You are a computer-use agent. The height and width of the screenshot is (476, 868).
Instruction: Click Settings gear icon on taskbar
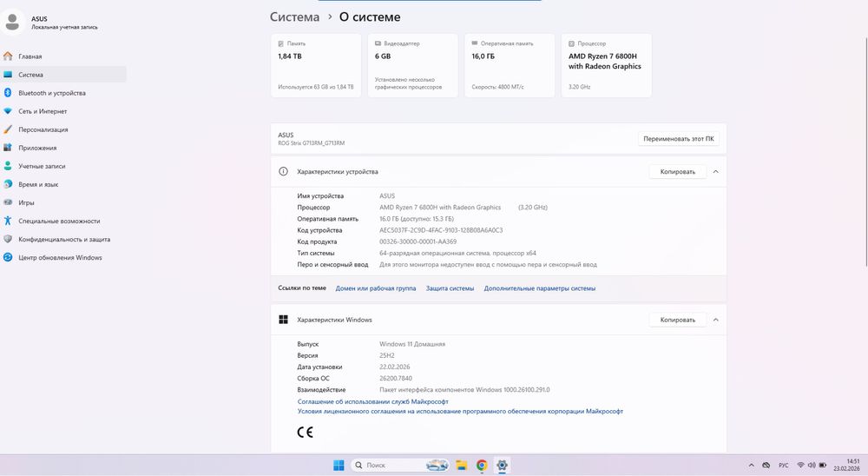502,466
